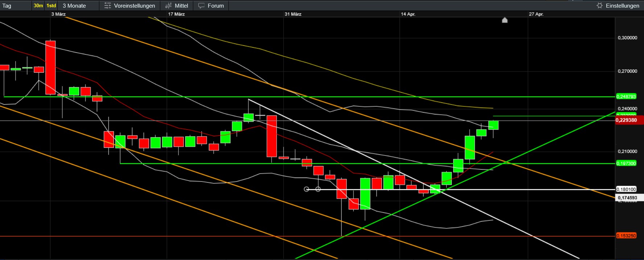Click the 3 März date label
This screenshot has width=644, height=260.
pyautogui.click(x=58, y=14)
